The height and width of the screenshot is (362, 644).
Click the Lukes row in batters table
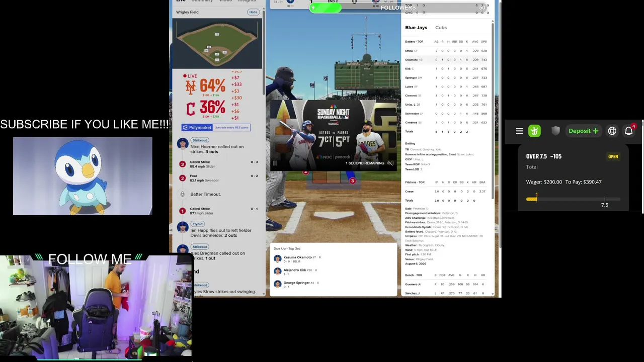pyautogui.click(x=446, y=87)
